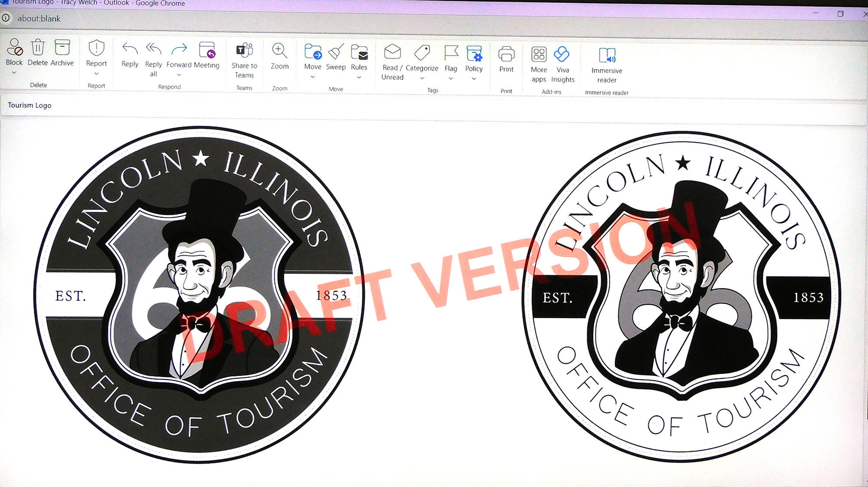Expand the Block dropdown arrow
Viewport: 868px width, 487px height.
[x=14, y=73]
